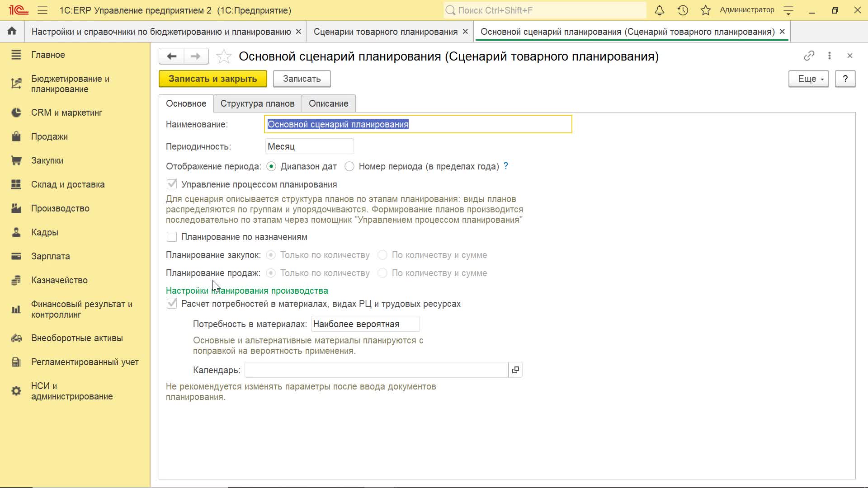868x488 pixels.
Task: Open notifications bell icon
Action: 660,10
